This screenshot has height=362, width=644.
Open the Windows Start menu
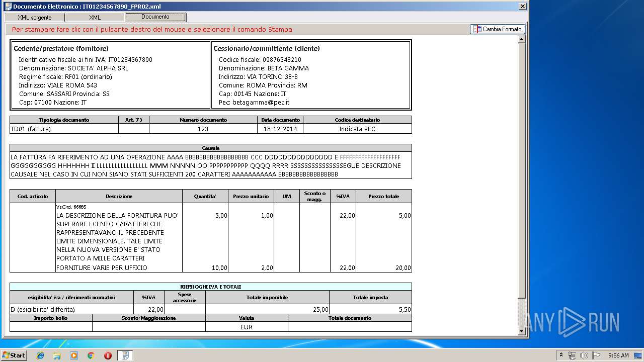tap(14, 355)
